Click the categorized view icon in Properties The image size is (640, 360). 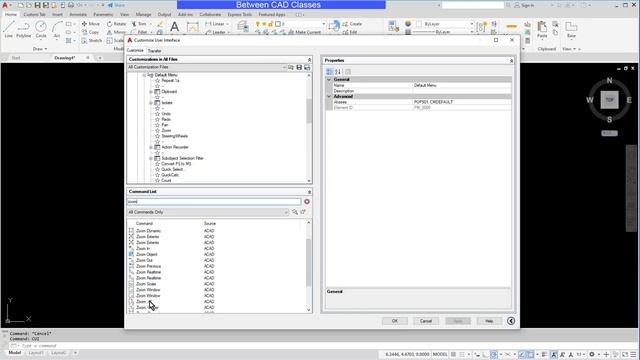tap(329, 72)
